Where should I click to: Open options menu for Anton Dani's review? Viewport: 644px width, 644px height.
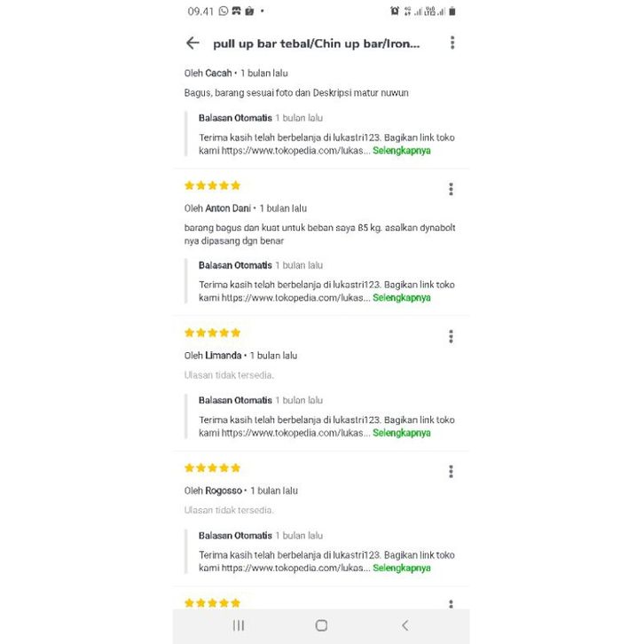tap(451, 189)
